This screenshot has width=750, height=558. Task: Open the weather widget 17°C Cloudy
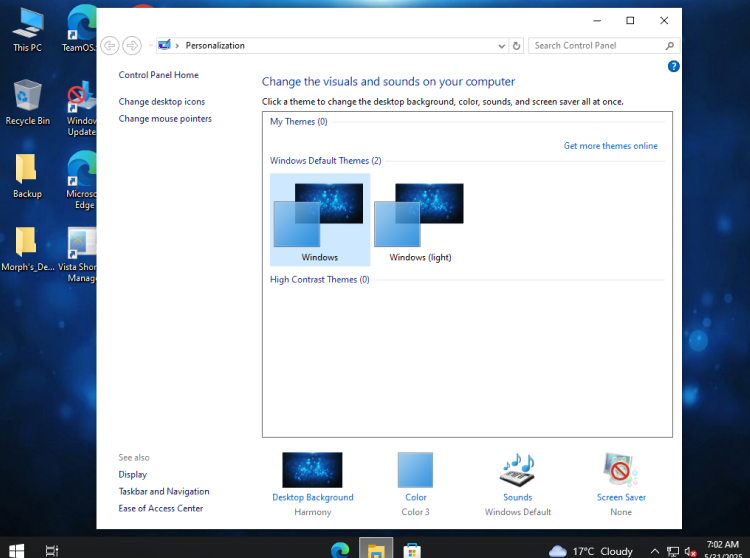pos(590,551)
